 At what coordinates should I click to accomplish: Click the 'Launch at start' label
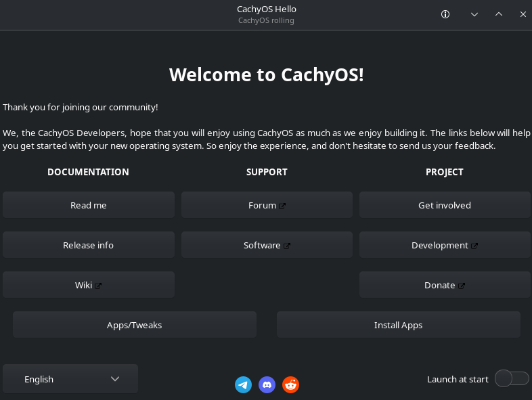(458, 379)
